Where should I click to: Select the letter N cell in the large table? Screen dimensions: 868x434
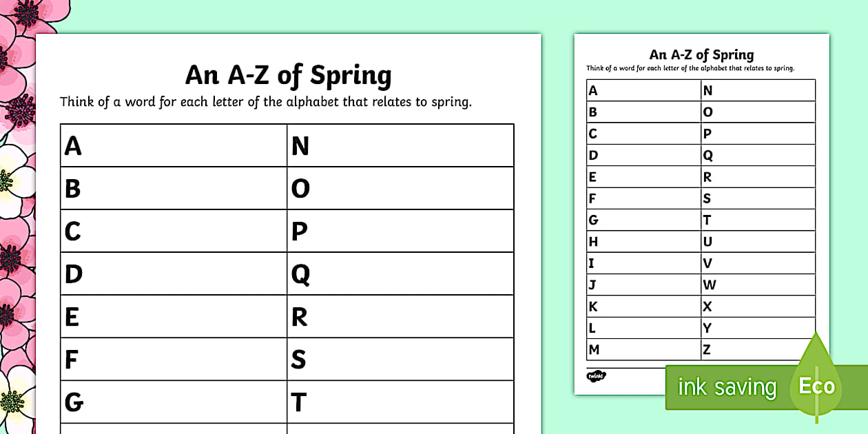(x=400, y=145)
